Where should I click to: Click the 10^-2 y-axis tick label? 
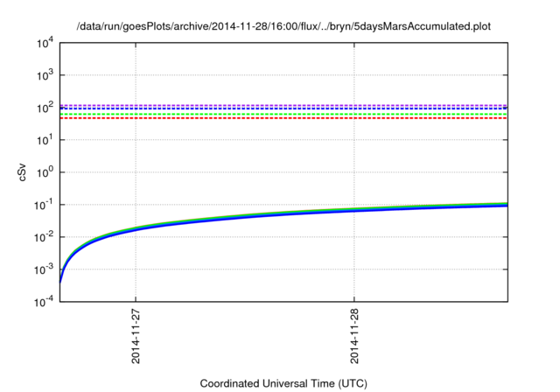(44, 237)
